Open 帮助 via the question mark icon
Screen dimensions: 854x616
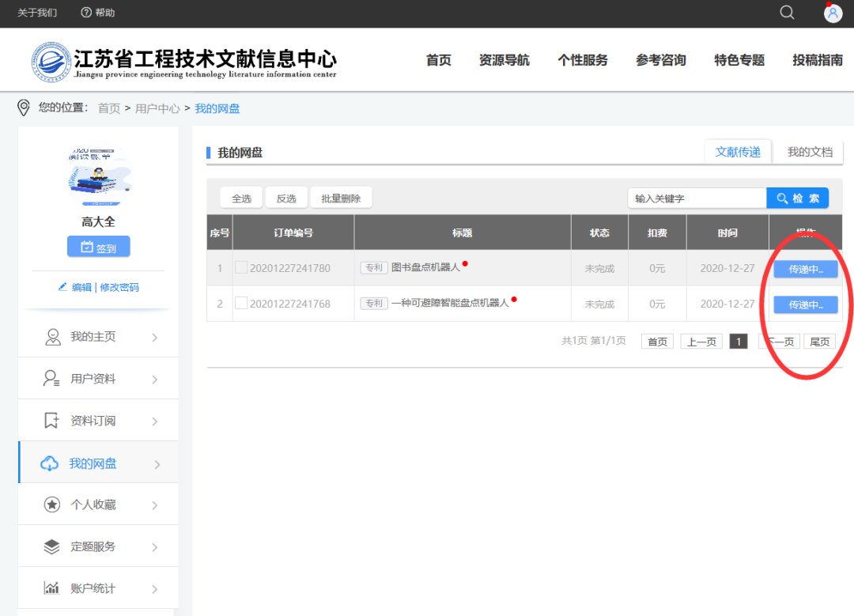click(x=85, y=13)
